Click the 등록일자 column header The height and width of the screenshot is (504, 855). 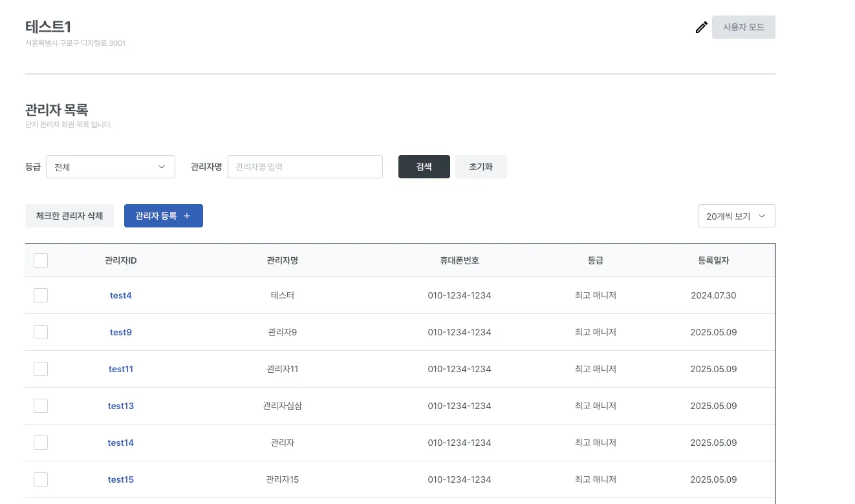713,260
